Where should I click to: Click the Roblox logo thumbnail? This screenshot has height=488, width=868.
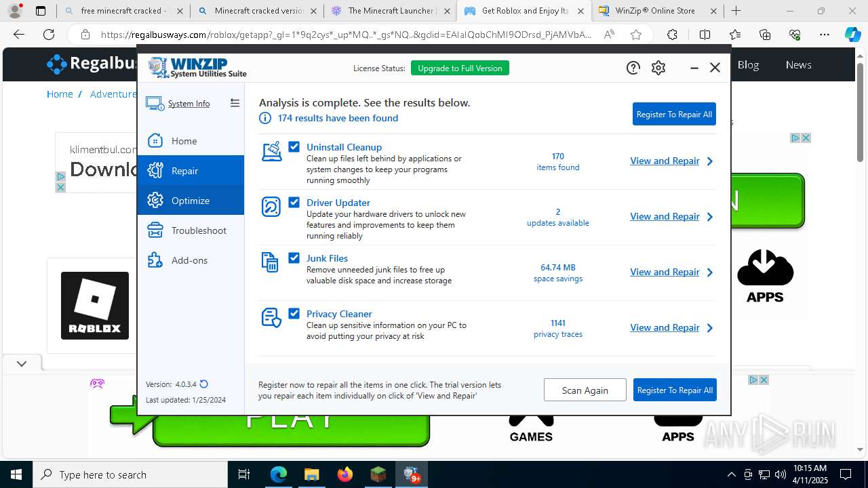tap(95, 306)
